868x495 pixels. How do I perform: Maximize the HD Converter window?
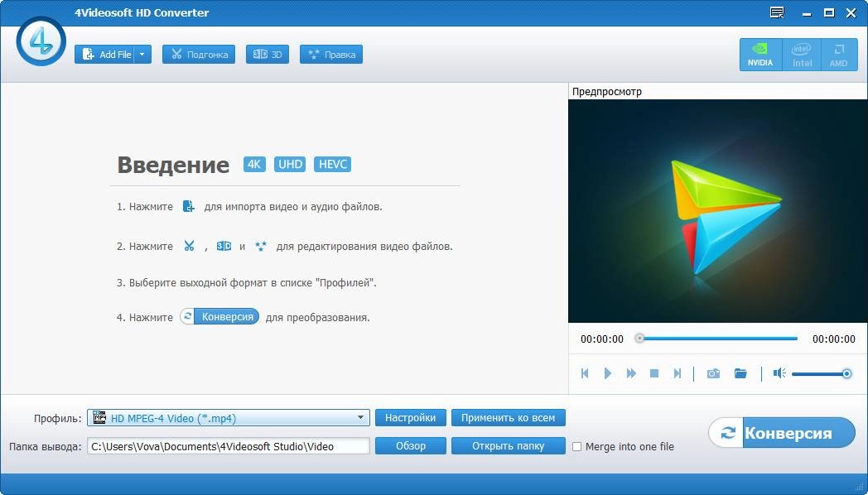(x=829, y=12)
